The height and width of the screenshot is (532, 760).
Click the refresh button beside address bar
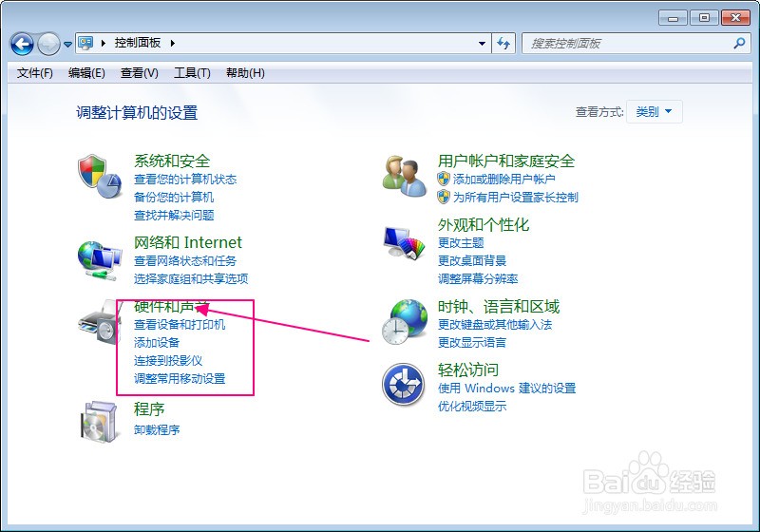coord(503,44)
